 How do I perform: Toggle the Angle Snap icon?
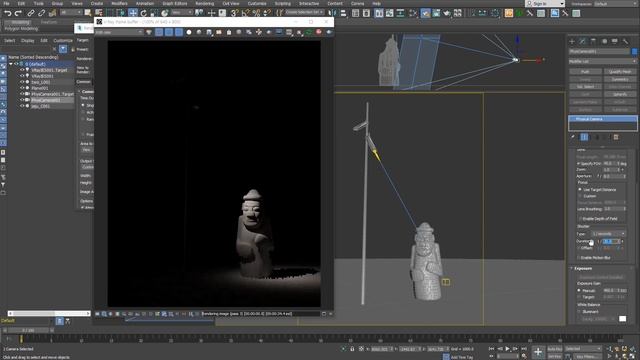[245, 13]
